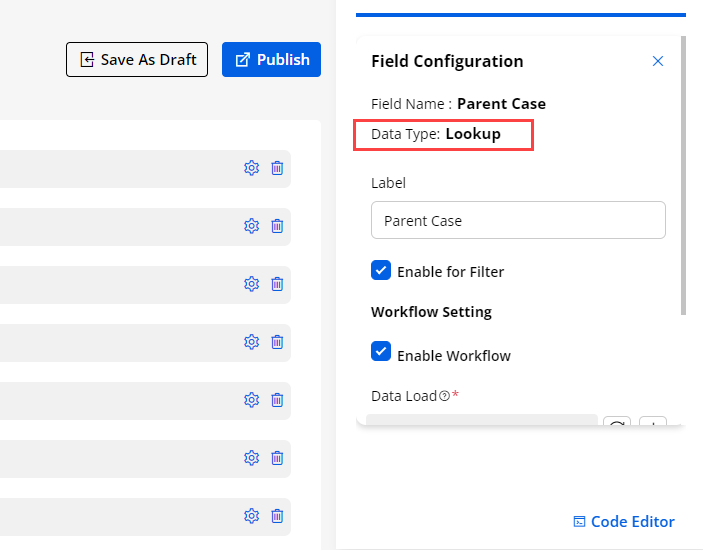
Task: Click the settings gear in the first field row
Action: [251, 168]
